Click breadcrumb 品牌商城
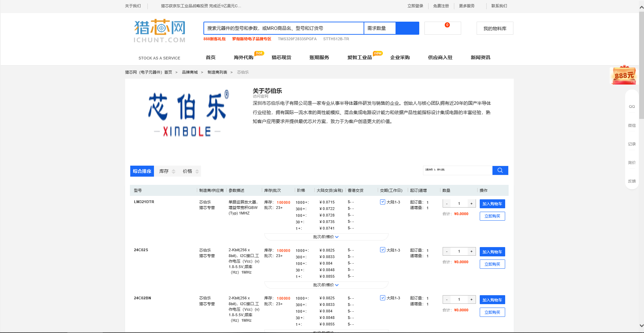The image size is (644, 333). pos(190,72)
